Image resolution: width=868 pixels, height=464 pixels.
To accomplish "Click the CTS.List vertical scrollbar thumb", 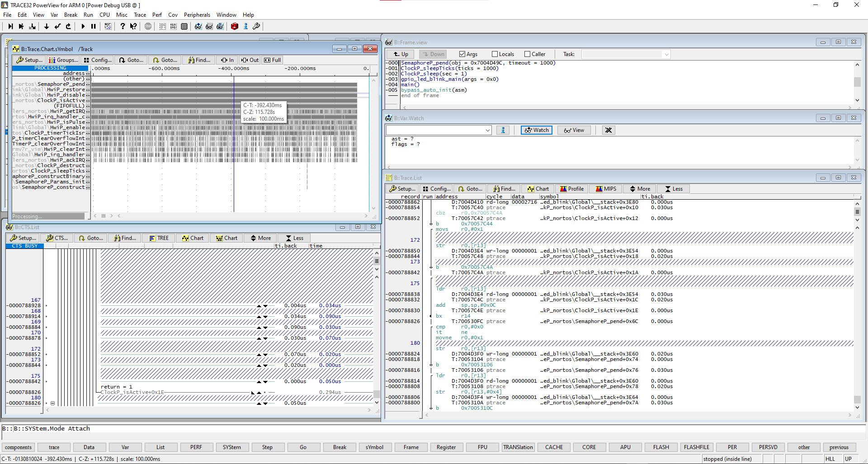I will tap(376, 394).
